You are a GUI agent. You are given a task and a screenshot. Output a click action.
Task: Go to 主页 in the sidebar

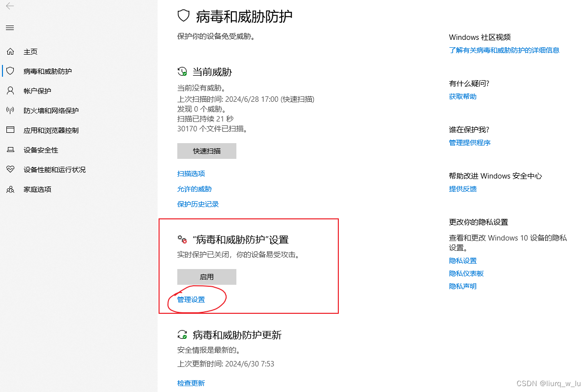pyautogui.click(x=31, y=52)
